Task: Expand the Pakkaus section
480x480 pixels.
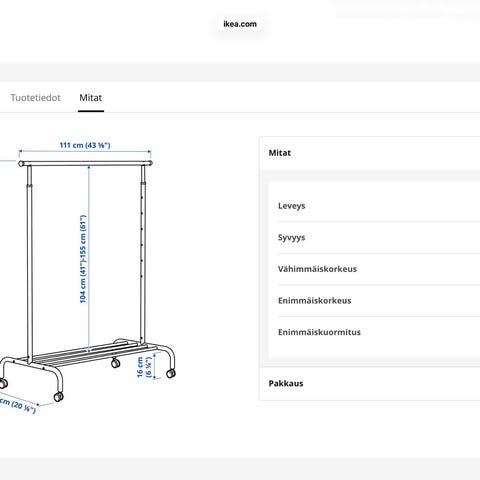Action: [x=370, y=383]
